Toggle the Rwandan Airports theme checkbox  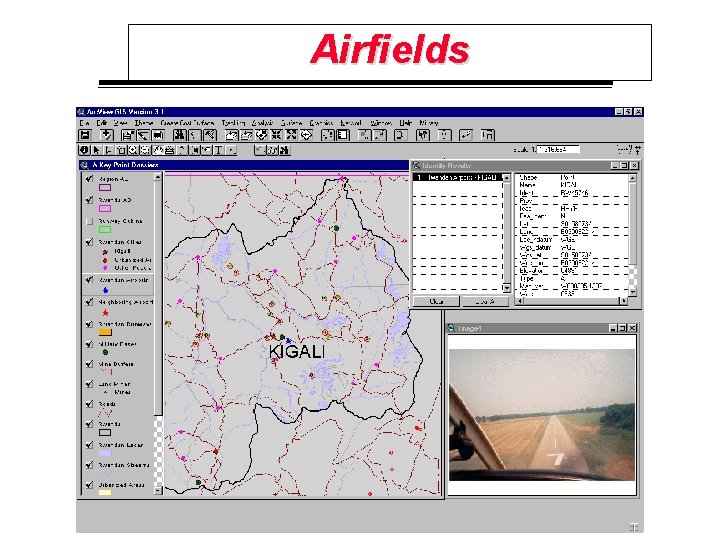[90, 280]
